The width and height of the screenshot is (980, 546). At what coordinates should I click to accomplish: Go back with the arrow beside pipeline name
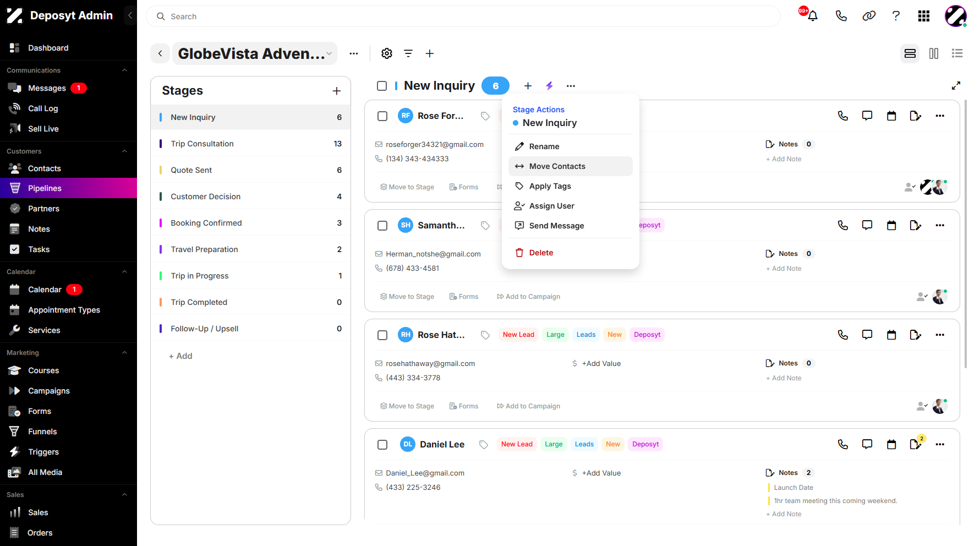(x=160, y=53)
